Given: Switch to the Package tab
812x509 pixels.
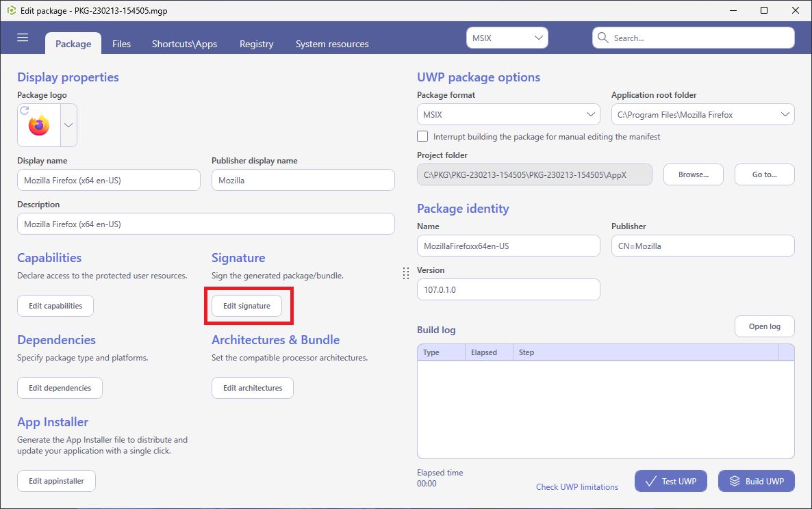Looking at the screenshot, I should click(x=73, y=44).
